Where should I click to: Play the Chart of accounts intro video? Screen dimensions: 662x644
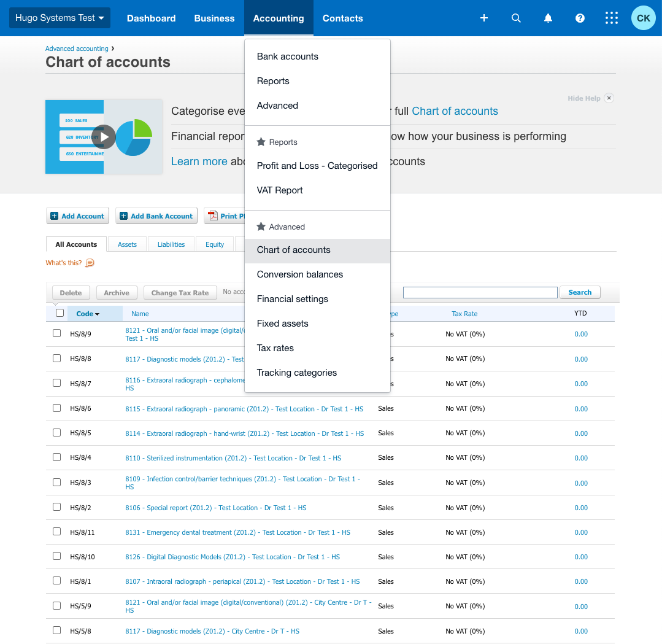pyautogui.click(x=103, y=137)
